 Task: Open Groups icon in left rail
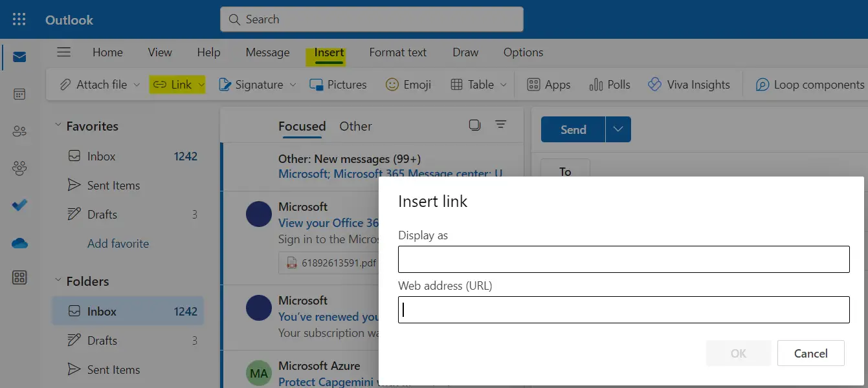point(19,168)
